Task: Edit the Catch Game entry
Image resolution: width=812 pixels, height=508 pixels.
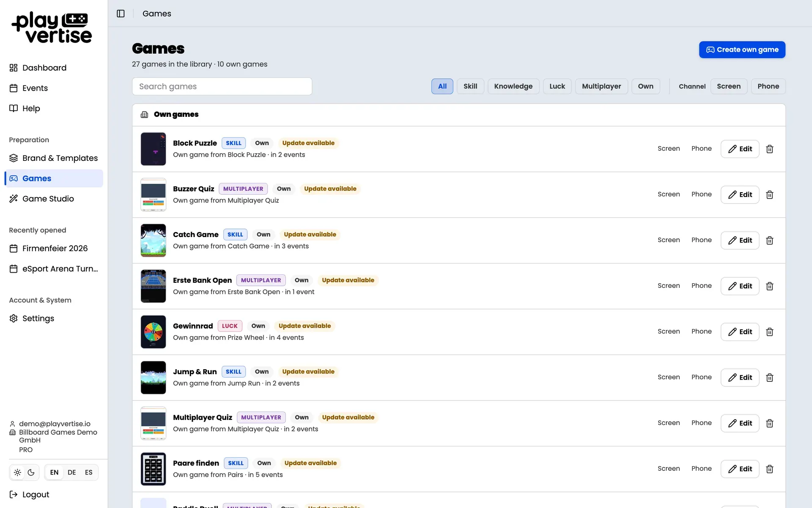Action: coord(740,240)
